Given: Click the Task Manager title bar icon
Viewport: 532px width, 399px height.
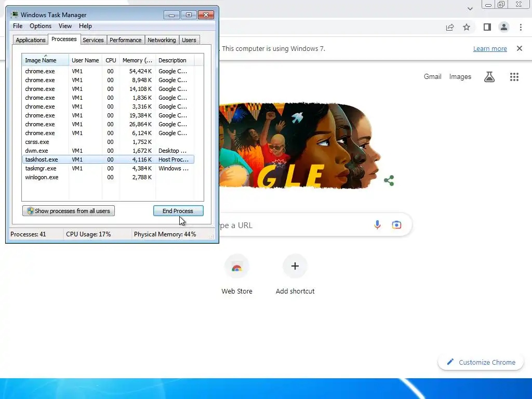Looking at the screenshot, I should tap(14, 15).
